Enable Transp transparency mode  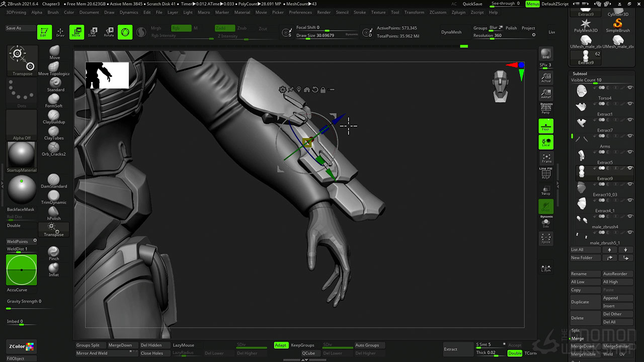pyautogui.click(x=546, y=191)
